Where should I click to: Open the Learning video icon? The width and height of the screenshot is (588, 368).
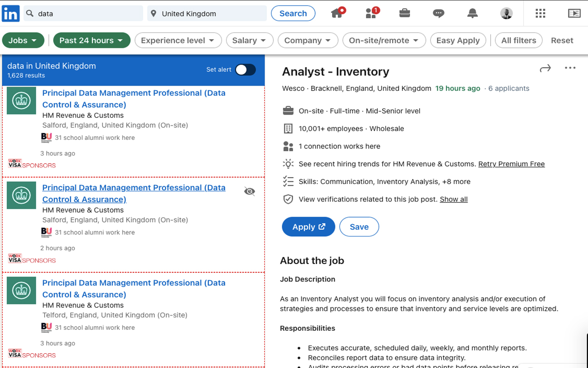click(x=574, y=13)
